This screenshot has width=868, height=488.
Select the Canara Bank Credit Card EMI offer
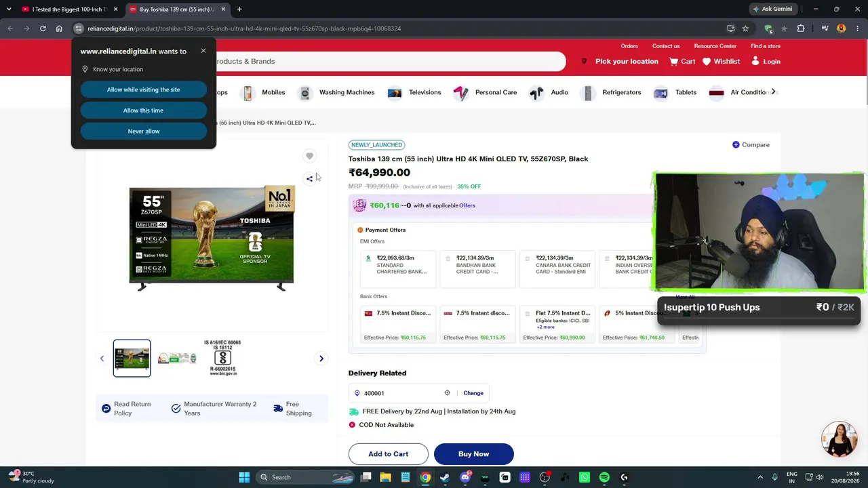coord(557,269)
